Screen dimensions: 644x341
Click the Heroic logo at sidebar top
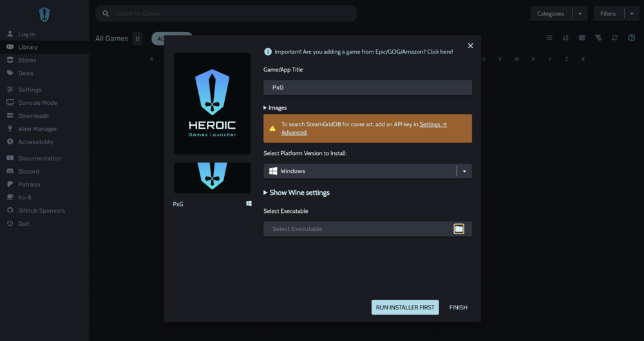click(44, 15)
